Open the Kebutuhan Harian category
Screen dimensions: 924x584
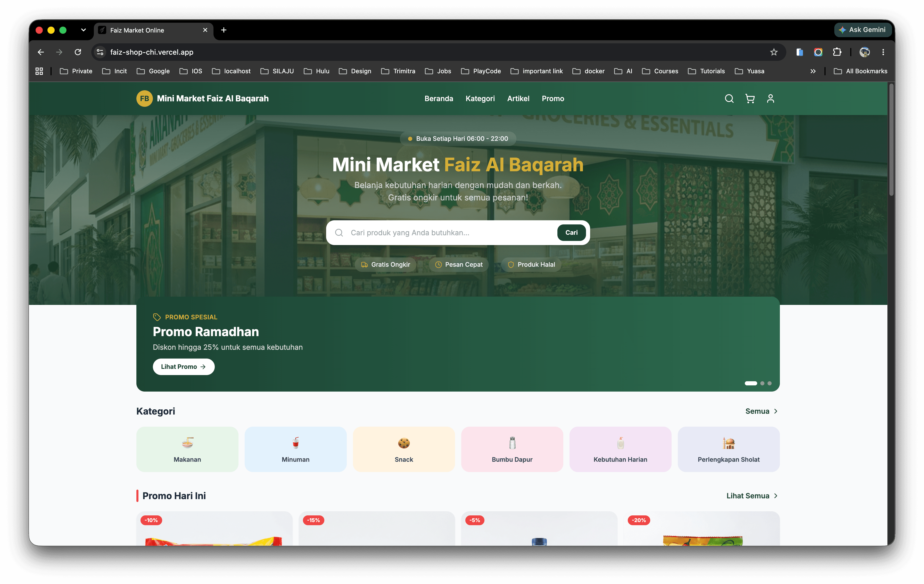620,449
